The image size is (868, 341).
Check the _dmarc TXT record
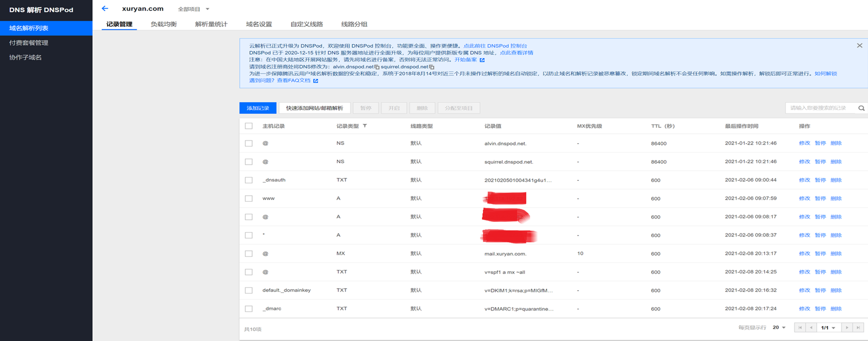click(x=249, y=309)
